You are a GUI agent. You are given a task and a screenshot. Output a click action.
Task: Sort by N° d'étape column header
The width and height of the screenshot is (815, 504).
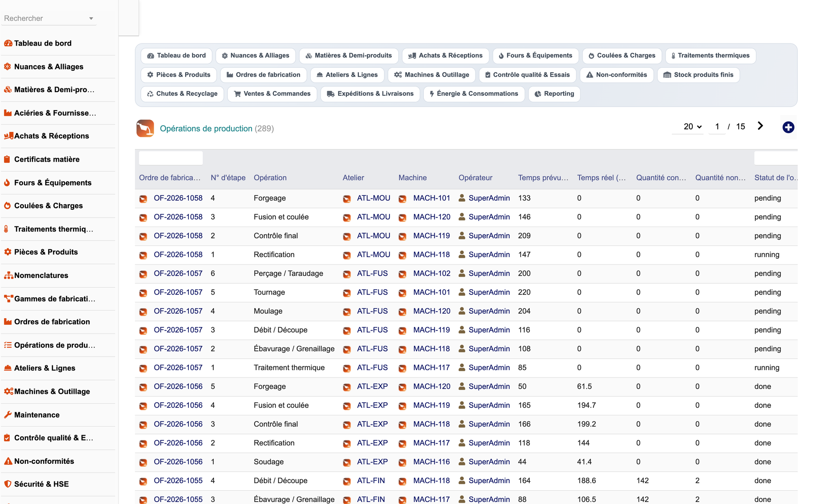(x=228, y=177)
